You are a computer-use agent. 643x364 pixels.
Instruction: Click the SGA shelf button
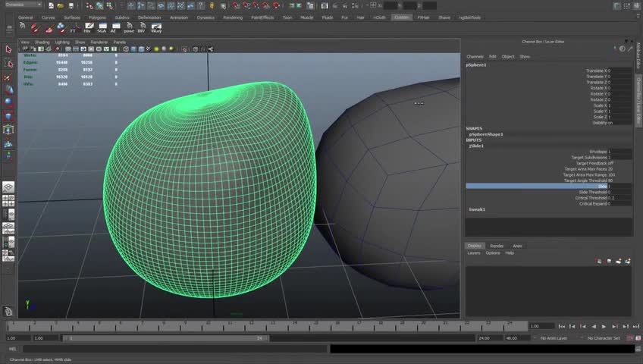point(101,29)
